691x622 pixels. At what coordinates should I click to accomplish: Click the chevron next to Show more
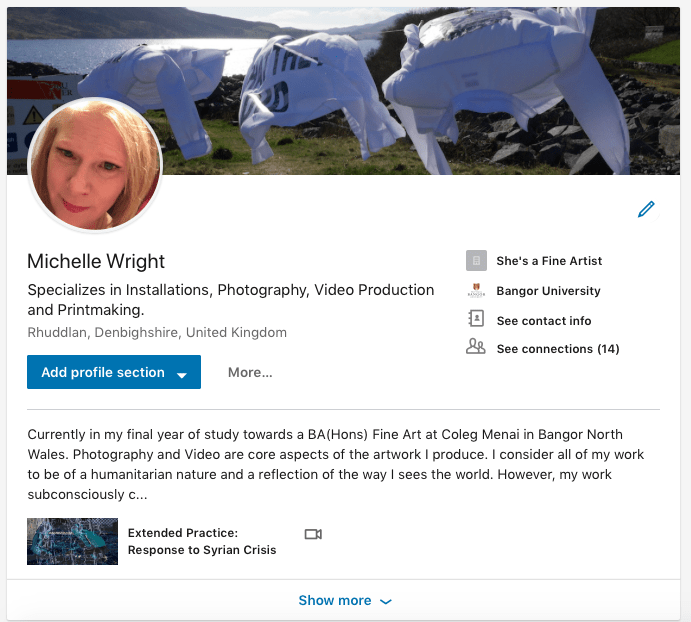coord(386,602)
